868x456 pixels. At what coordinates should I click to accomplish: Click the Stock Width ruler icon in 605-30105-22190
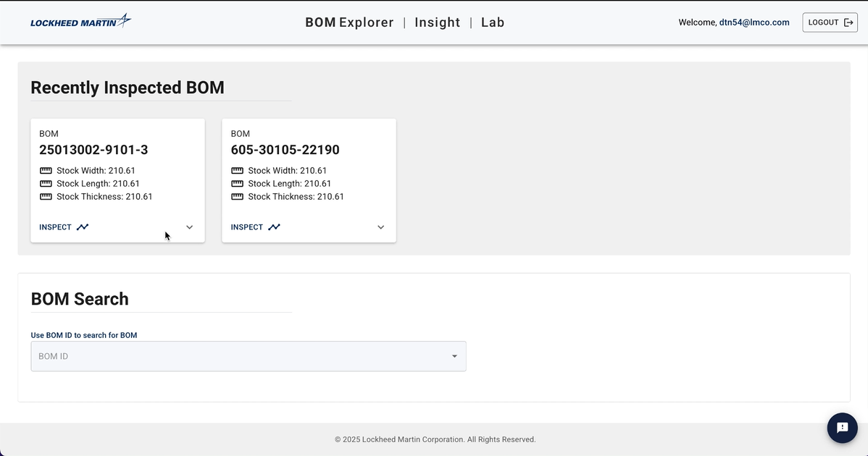click(237, 171)
